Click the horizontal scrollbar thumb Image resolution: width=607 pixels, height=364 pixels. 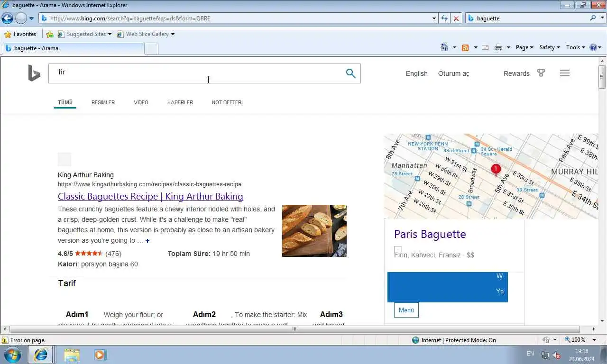[294, 329]
